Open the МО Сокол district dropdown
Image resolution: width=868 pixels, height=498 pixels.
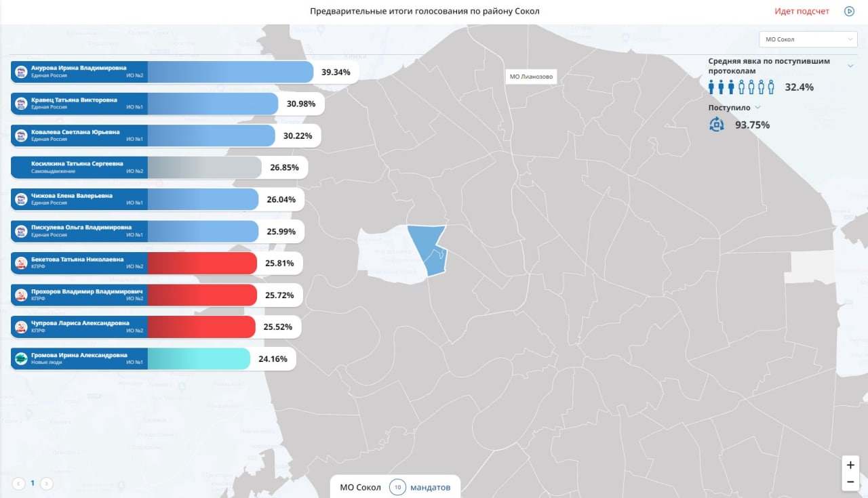pos(808,39)
